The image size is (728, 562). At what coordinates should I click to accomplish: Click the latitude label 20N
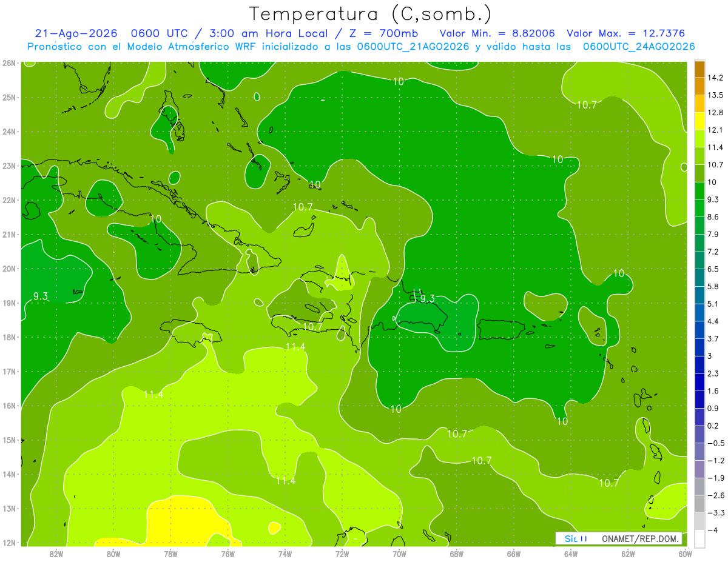tap(8, 269)
